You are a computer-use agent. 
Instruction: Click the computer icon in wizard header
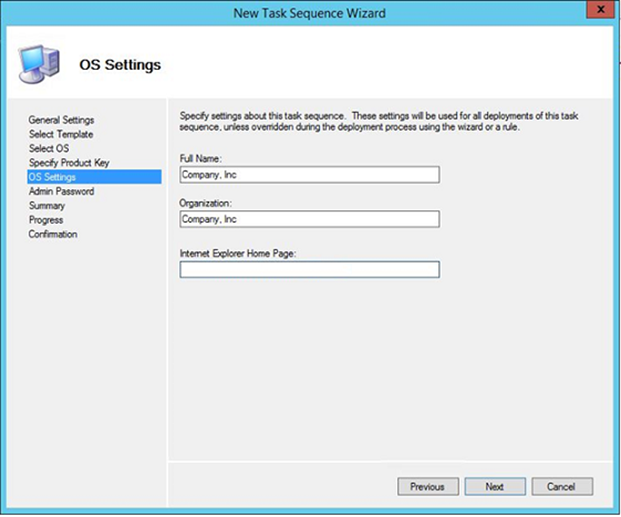38,64
